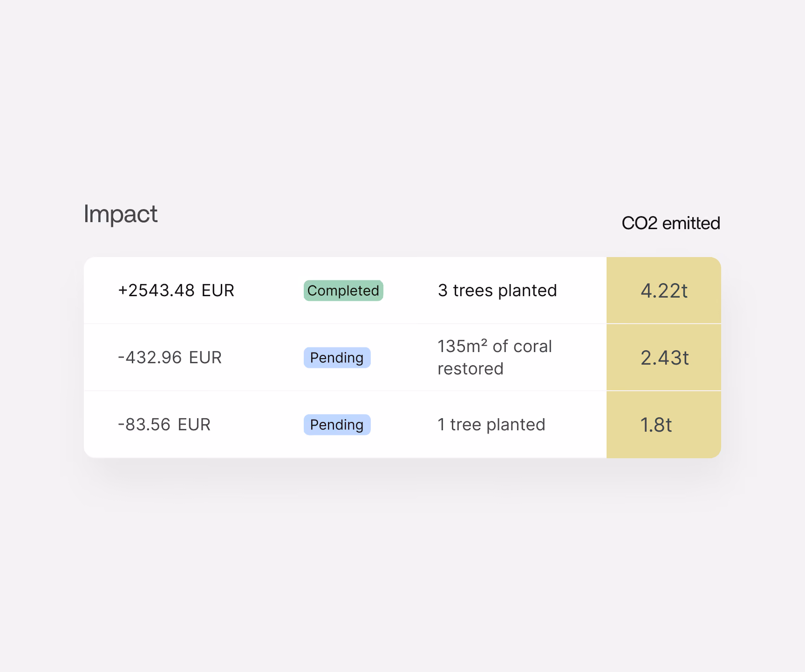Click the 1 tree planted text
805x672 pixels.
click(491, 425)
